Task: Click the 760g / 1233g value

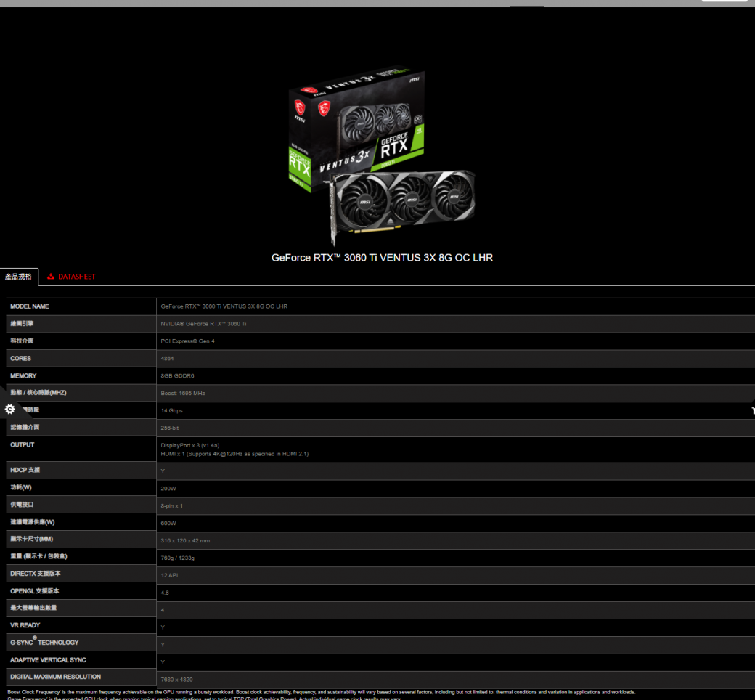Action: tap(178, 558)
